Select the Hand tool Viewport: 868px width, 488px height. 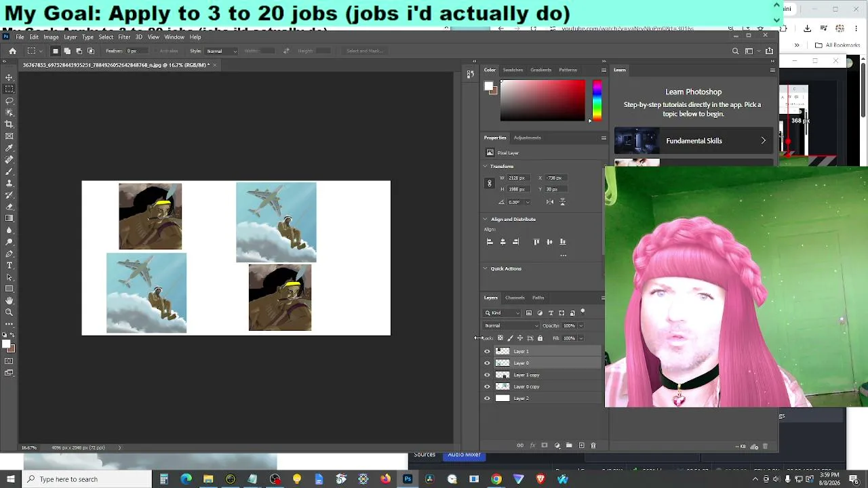click(x=9, y=300)
